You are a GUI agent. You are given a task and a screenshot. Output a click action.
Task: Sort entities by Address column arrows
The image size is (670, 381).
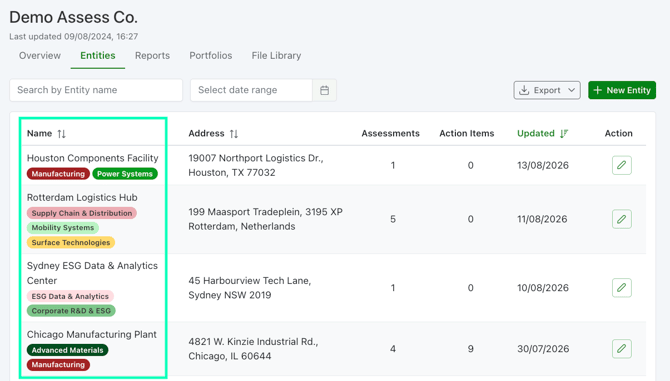(x=234, y=134)
